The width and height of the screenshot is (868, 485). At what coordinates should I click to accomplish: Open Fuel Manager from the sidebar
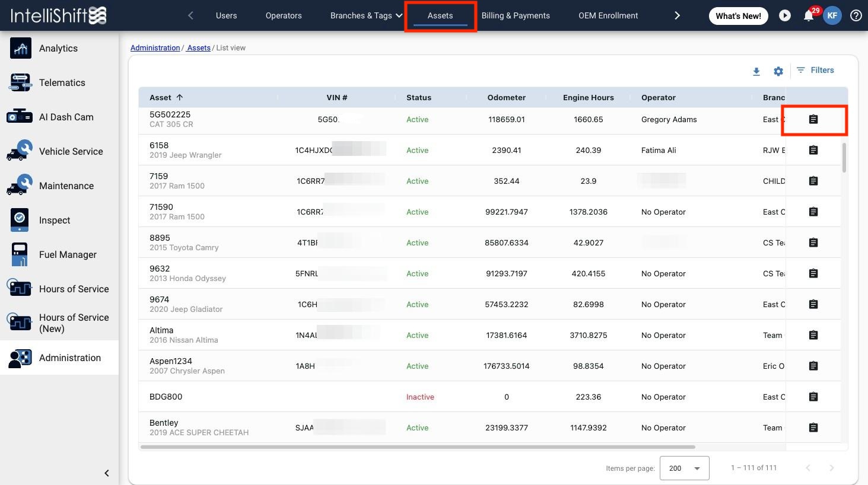pyautogui.click(x=67, y=254)
